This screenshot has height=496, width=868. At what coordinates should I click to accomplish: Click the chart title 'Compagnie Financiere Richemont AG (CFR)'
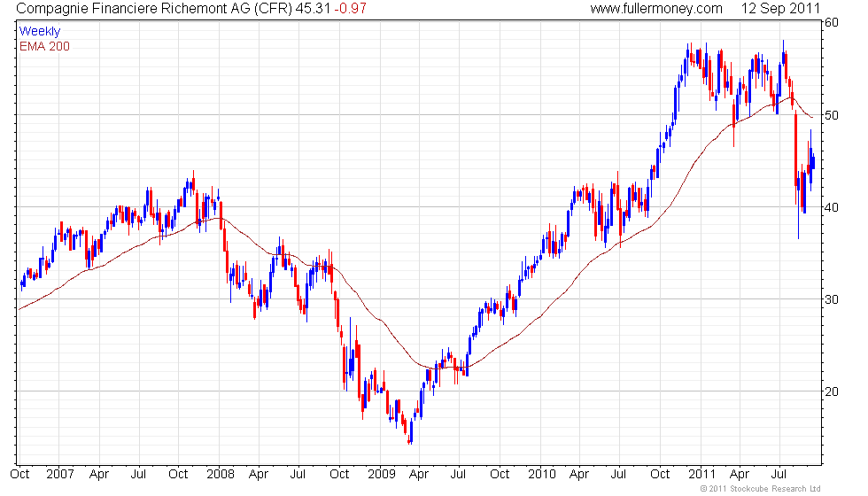tap(154, 9)
